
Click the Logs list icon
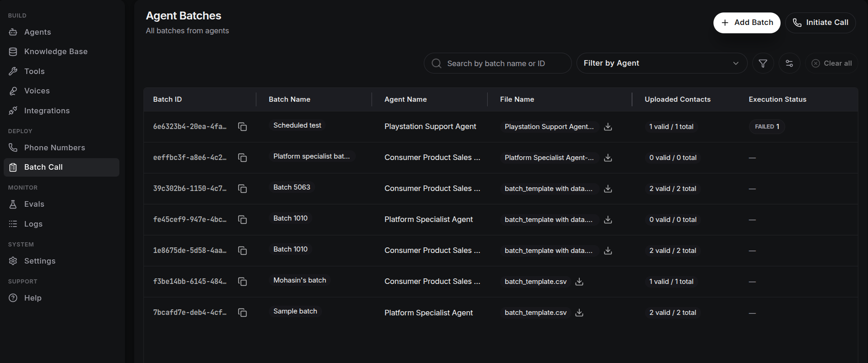tap(13, 224)
